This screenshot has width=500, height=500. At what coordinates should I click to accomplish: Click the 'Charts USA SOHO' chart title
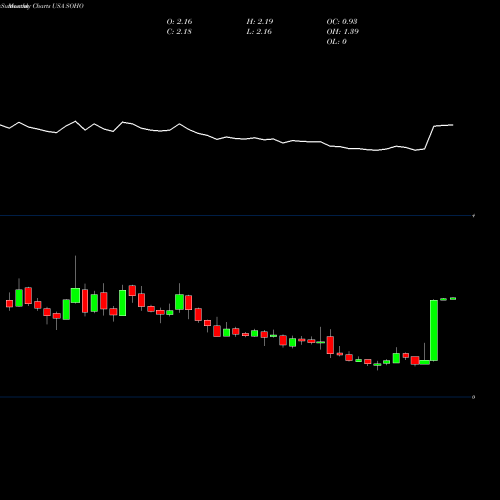pos(58,6)
